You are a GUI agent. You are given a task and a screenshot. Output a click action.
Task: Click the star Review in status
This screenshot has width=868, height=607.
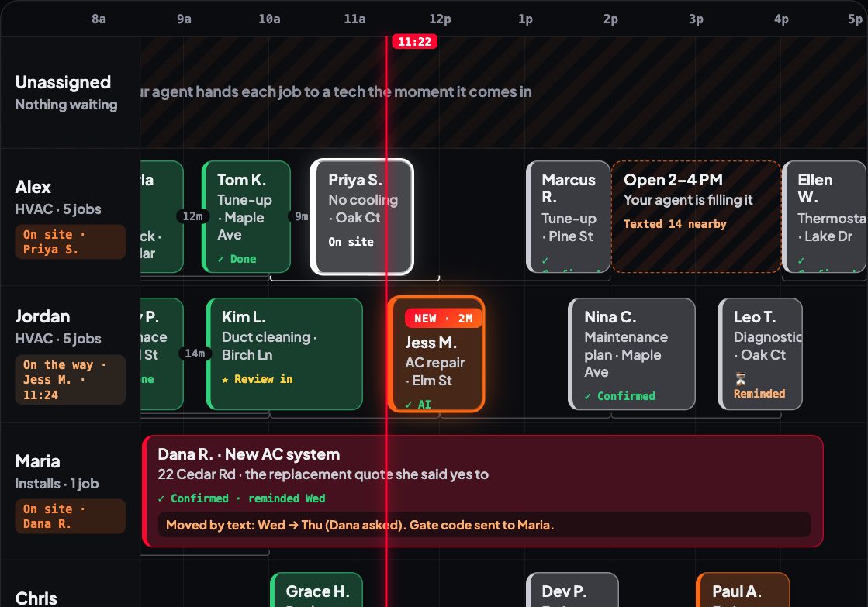(x=258, y=379)
